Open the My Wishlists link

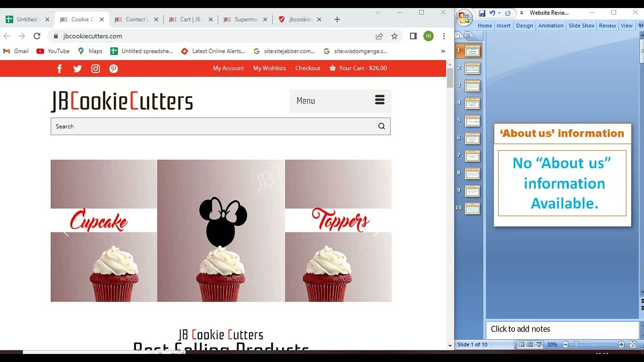(269, 68)
